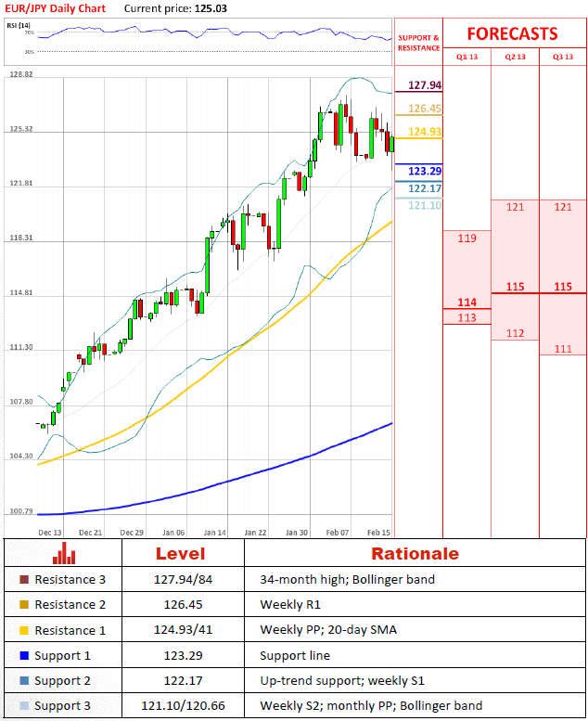
Task: Click the Q2 13 forecast value 112
Action: point(515,333)
